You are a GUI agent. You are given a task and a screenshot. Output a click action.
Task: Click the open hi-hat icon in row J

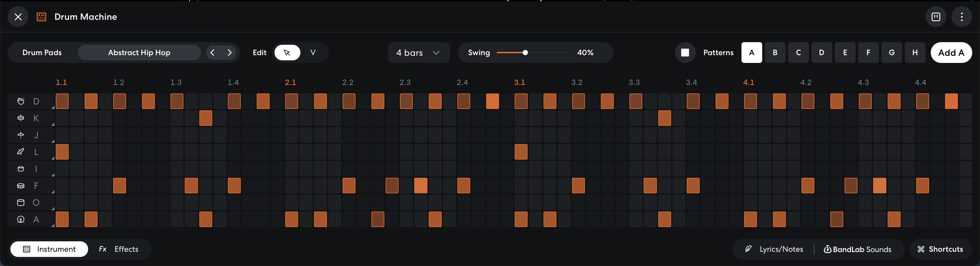point(20,135)
